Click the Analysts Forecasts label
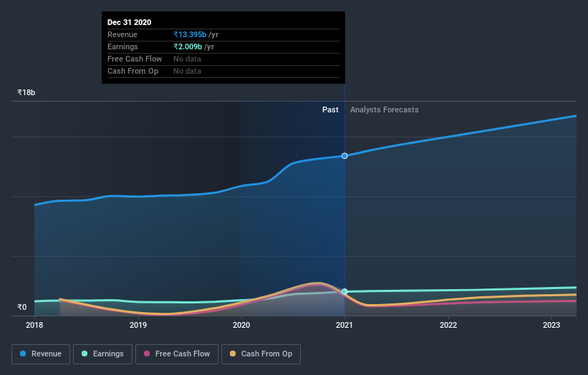 385,109
